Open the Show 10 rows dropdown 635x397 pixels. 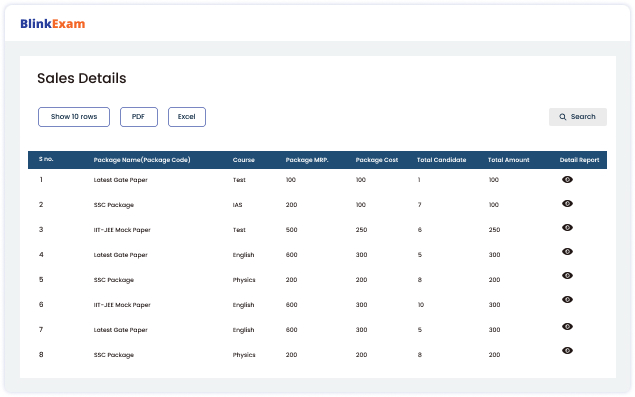74,117
